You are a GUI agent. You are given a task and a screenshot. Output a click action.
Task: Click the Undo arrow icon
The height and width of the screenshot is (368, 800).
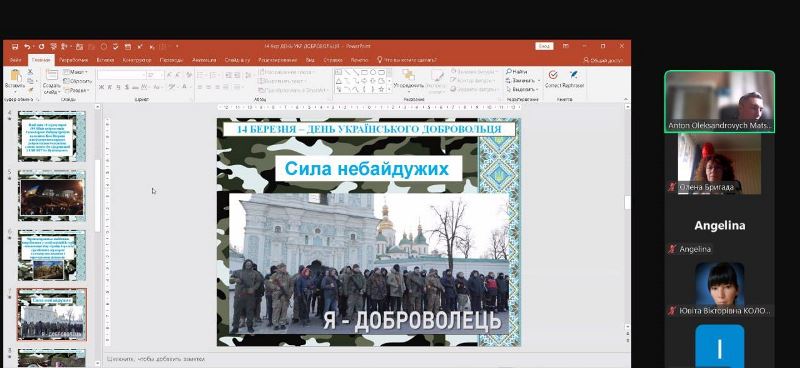coord(27,46)
